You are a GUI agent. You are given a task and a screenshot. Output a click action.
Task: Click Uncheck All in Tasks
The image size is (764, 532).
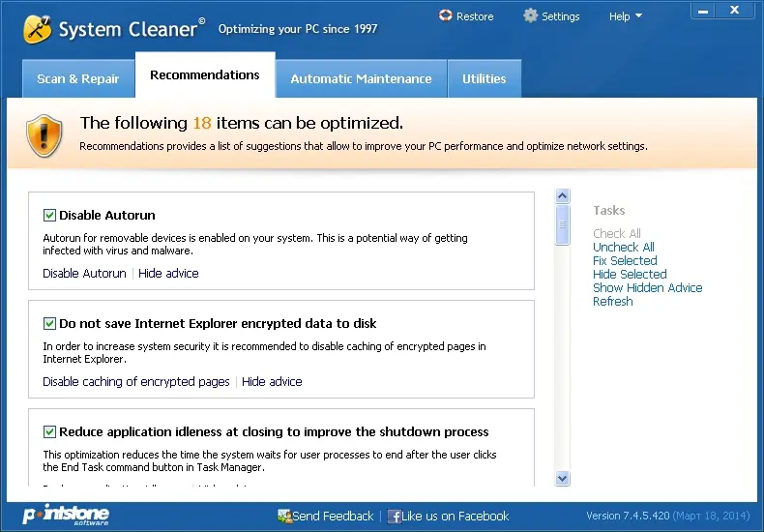click(624, 247)
